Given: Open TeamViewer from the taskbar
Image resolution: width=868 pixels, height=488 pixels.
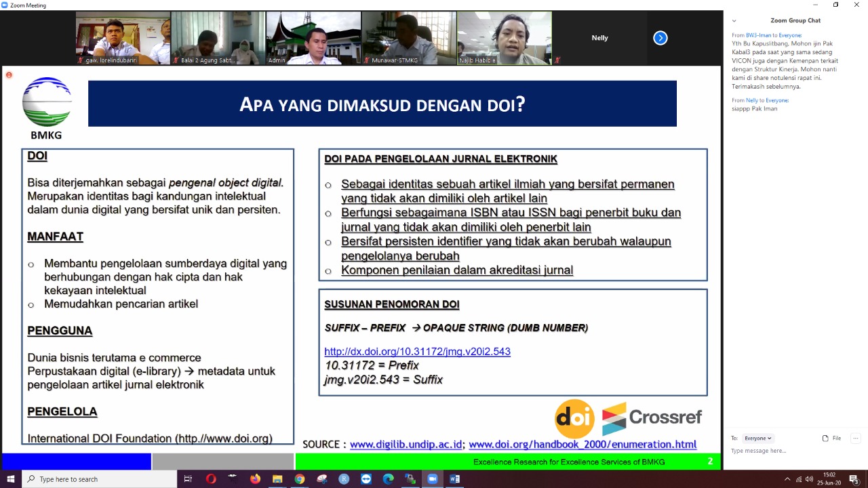Looking at the screenshot, I should coord(366,479).
